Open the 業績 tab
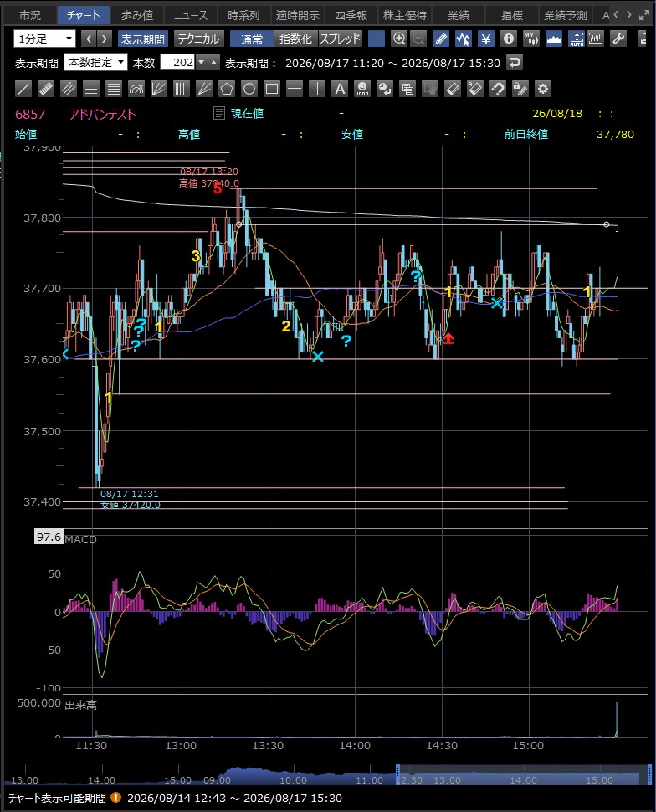The width and height of the screenshot is (656, 812). coord(459,16)
